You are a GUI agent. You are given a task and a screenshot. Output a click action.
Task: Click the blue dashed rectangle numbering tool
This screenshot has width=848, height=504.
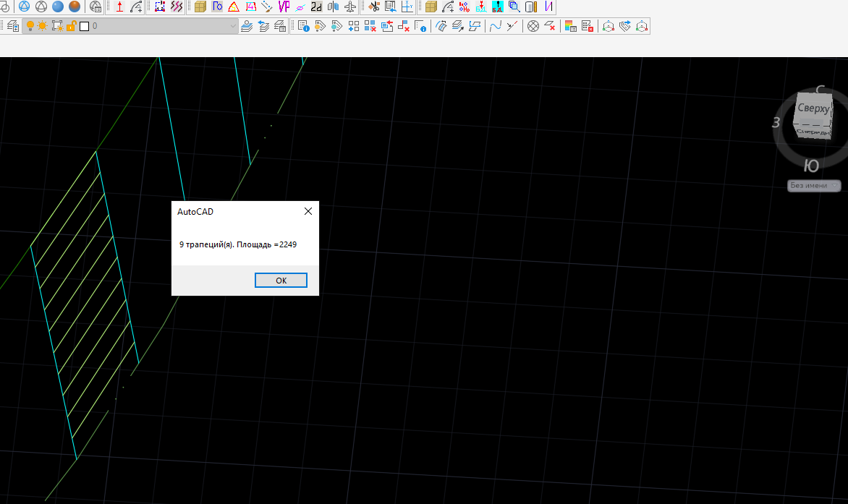click(160, 7)
